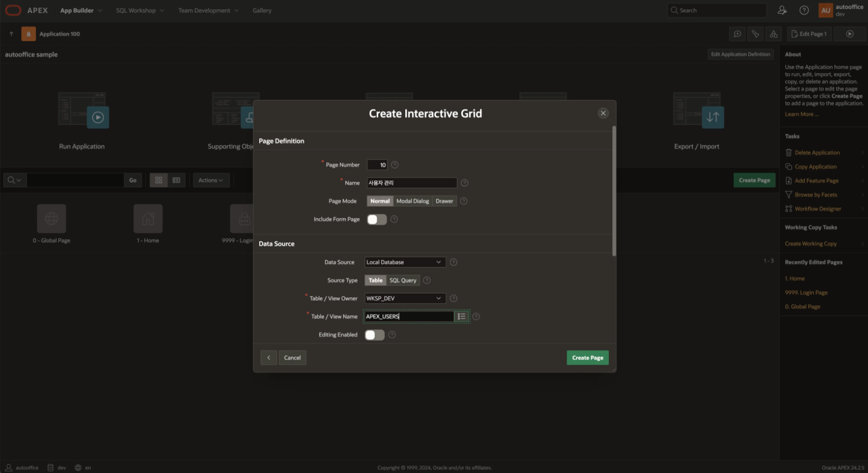Select SQL Query source type
This screenshot has width=868, height=473.
[x=403, y=280]
